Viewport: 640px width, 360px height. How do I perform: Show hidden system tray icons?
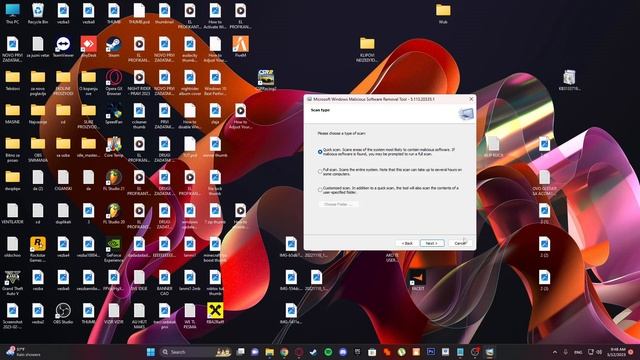click(x=555, y=352)
